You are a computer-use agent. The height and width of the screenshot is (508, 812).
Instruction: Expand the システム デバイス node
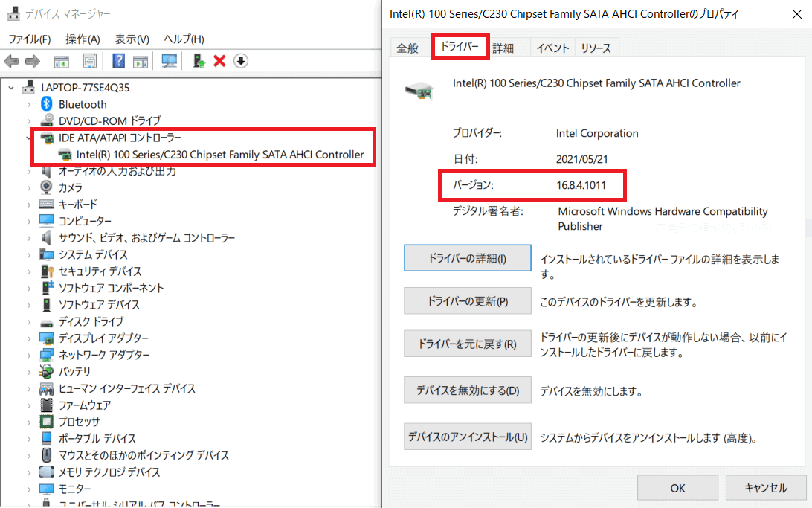click(28, 254)
